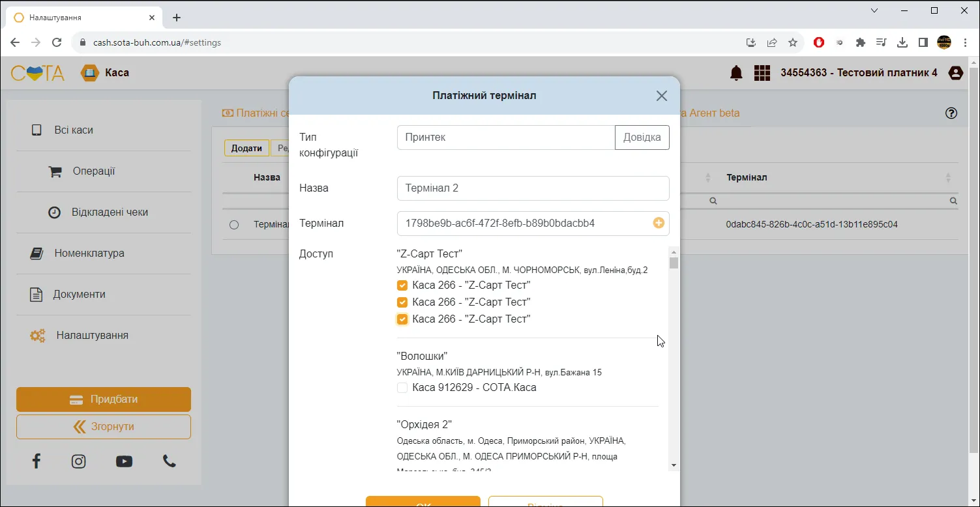Collapse the sidebar with Згорнути
Screen dimensions: 980x507
tap(104, 427)
